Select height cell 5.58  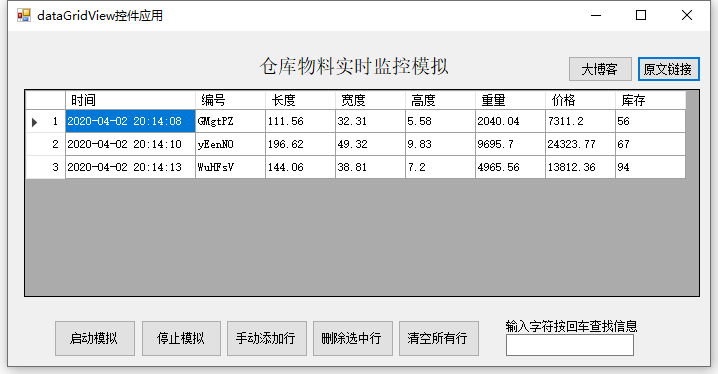[x=441, y=121]
